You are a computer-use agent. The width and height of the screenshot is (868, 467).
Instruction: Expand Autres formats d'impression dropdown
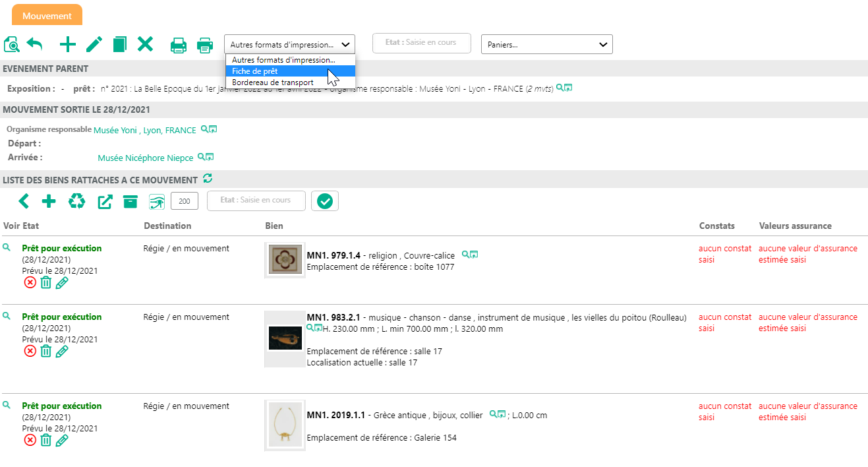[289, 44]
